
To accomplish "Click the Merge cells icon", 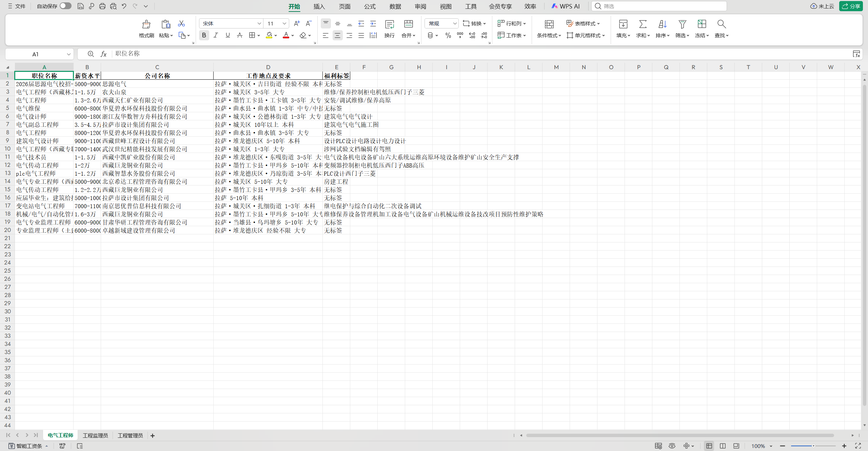I will point(408,24).
